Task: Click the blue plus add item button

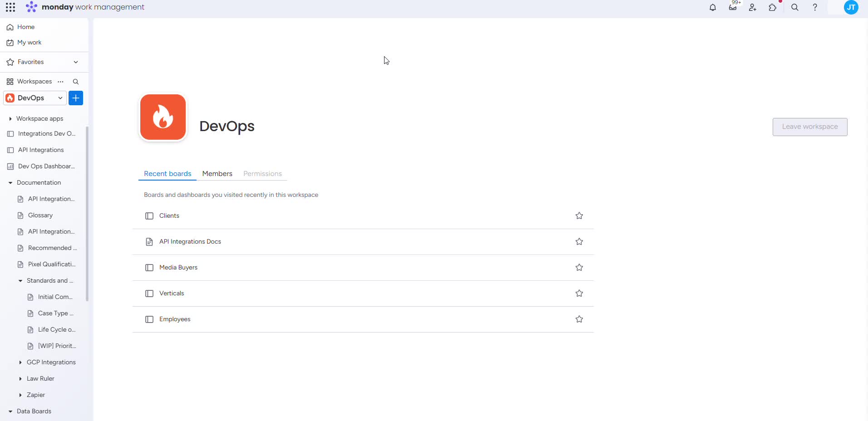Action: coord(76,98)
